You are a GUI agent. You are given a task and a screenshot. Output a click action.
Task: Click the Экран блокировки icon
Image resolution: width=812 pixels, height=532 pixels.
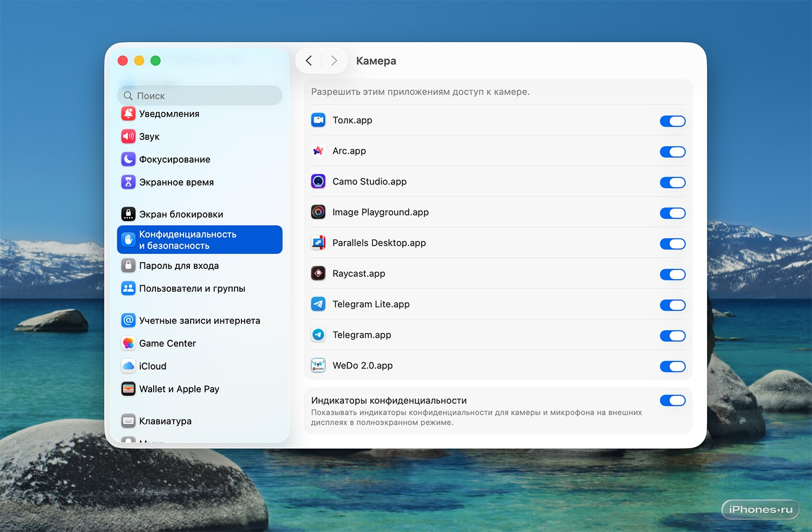[x=128, y=214]
